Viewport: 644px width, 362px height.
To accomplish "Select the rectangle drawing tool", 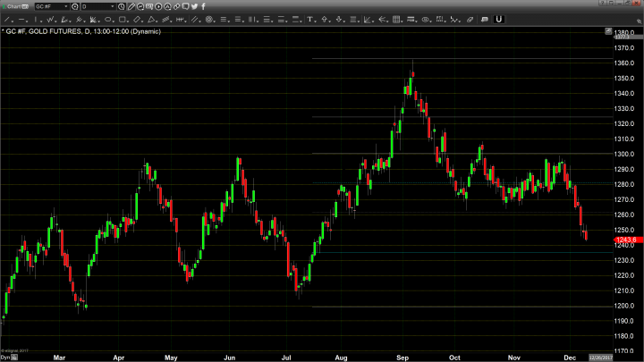I will click(123, 20).
